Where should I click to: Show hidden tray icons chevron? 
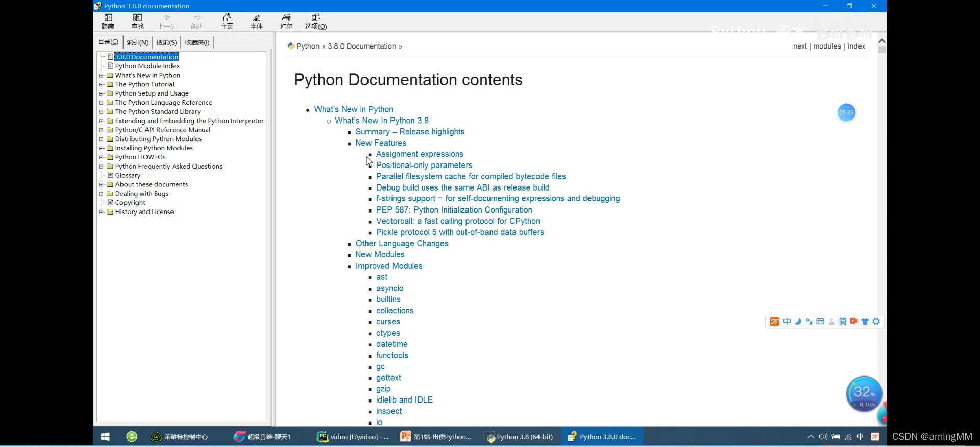pos(811,437)
